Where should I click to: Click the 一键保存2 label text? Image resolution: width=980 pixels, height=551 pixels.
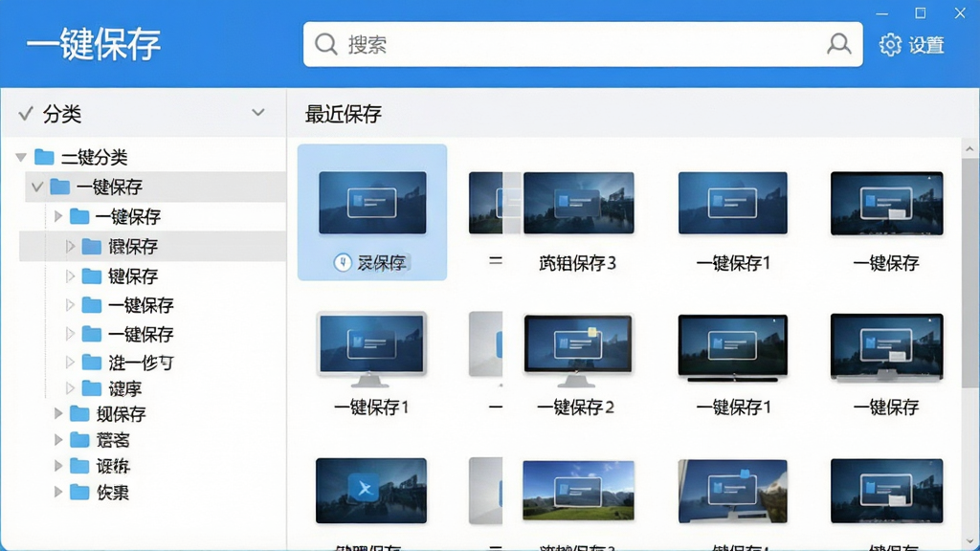pyautogui.click(x=575, y=408)
